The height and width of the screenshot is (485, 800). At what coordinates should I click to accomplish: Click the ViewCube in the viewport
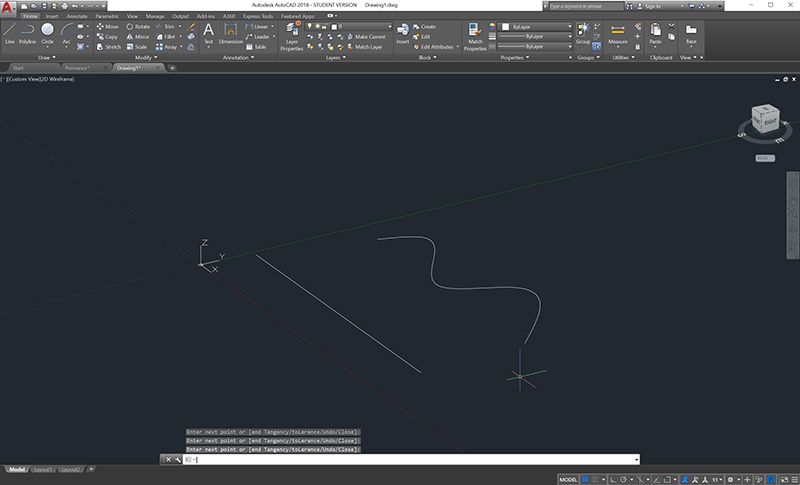pos(765,119)
